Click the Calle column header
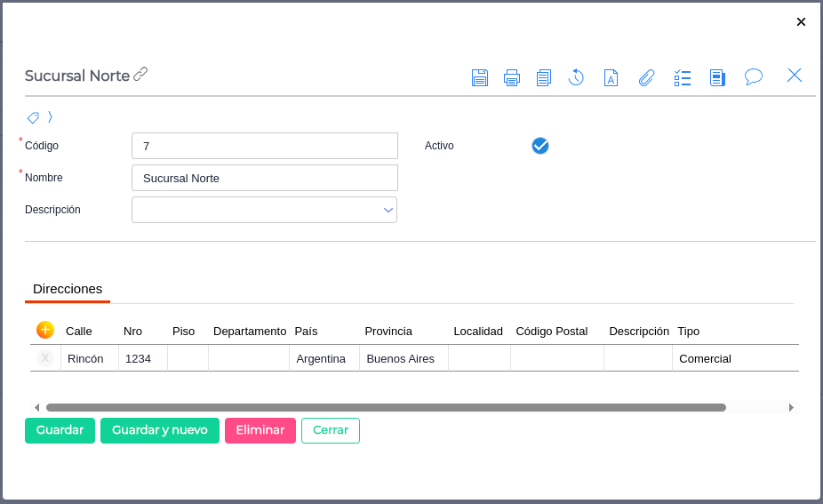The image size is (823, 504). (x=79, y=332)
